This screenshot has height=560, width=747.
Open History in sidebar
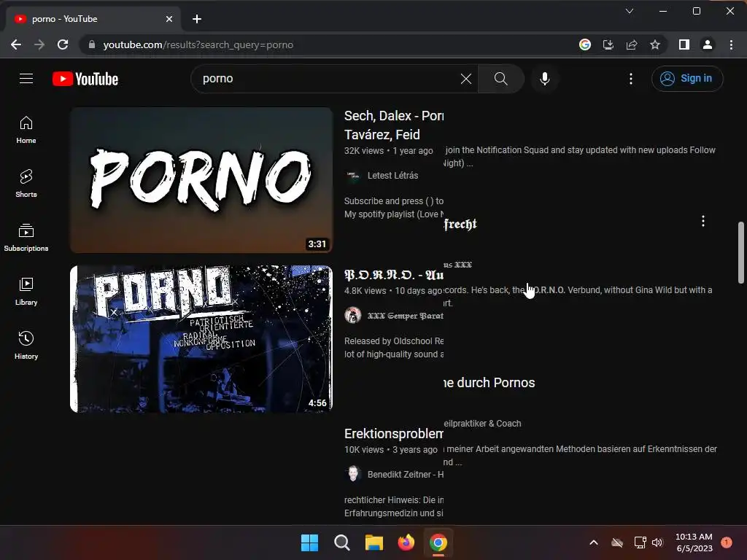pyautogui.click(x=26, y=345)
